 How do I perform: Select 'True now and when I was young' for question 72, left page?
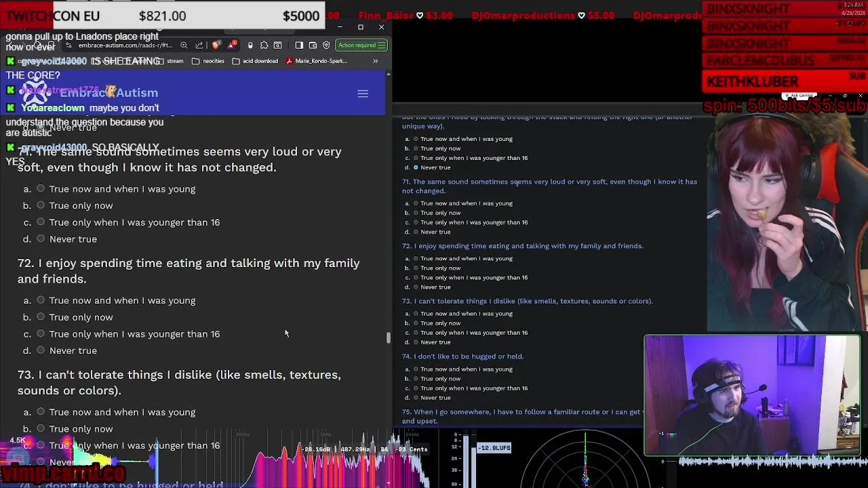pyautogui.click(x=41, y=300)
